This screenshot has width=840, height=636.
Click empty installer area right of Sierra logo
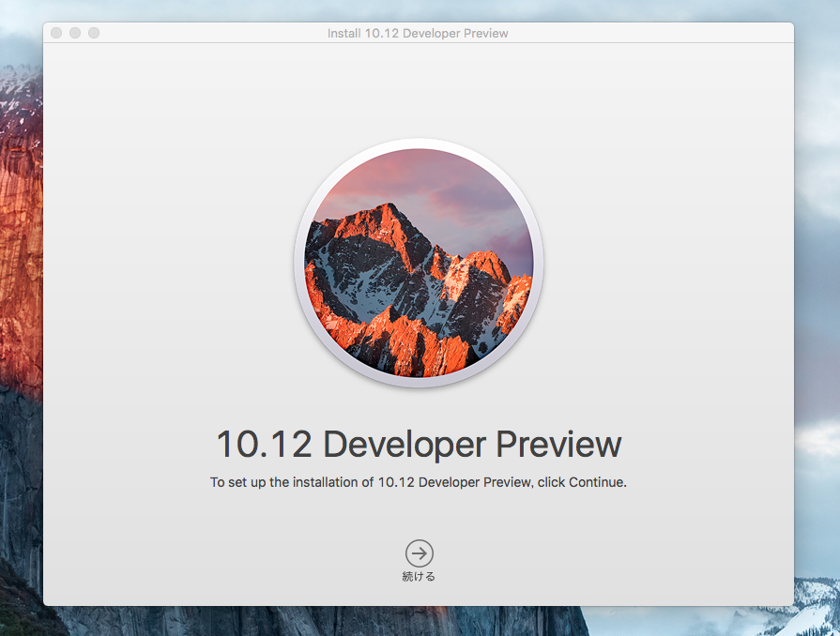(666, 263)
